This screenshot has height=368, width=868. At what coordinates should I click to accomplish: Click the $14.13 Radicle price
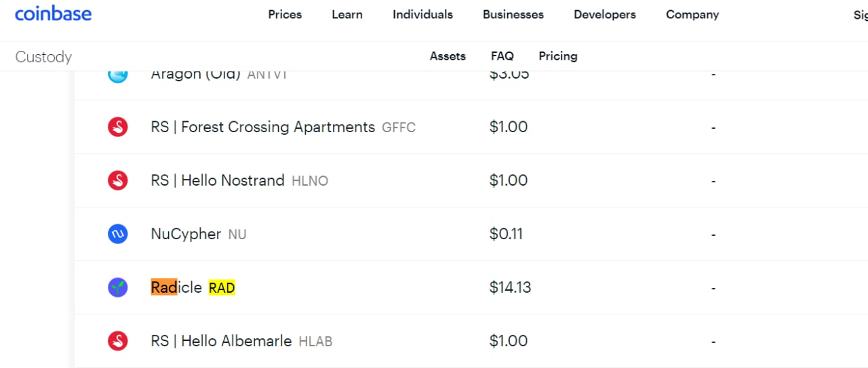point(510,287)
